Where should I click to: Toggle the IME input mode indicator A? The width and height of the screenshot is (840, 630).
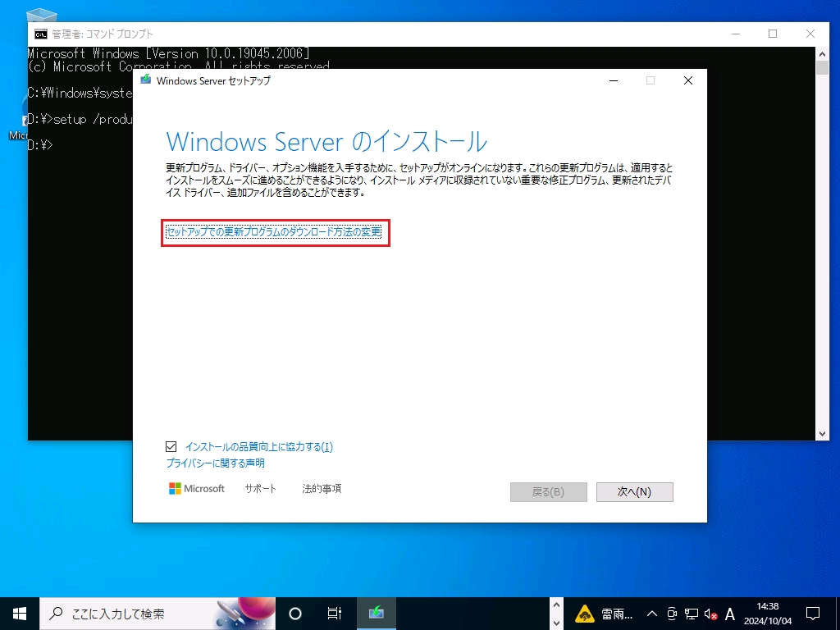click(729, 614)
